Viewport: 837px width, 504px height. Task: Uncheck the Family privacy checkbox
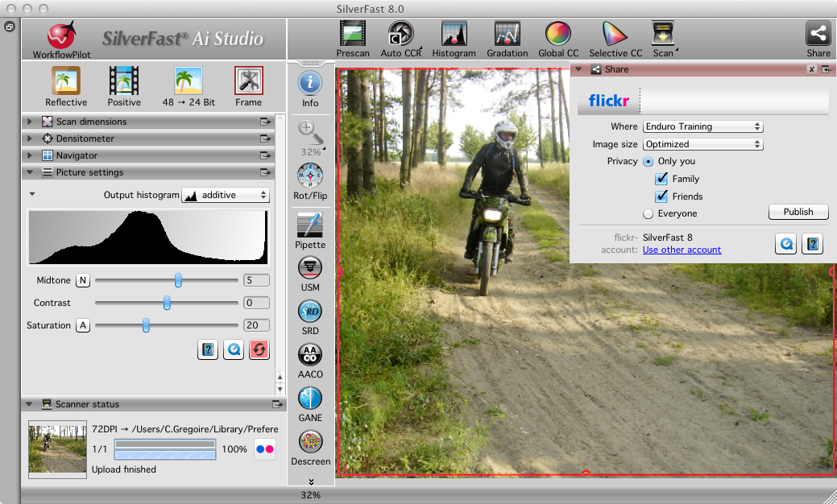click(x=661, y=179)
